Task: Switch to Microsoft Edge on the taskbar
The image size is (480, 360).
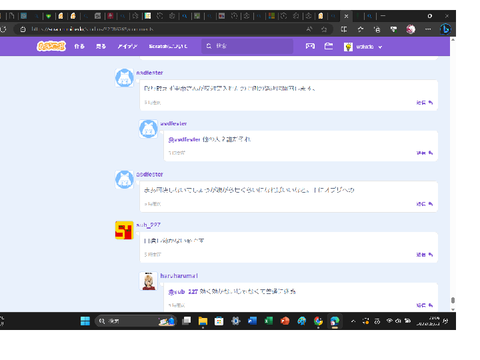Action: point(335,321)
